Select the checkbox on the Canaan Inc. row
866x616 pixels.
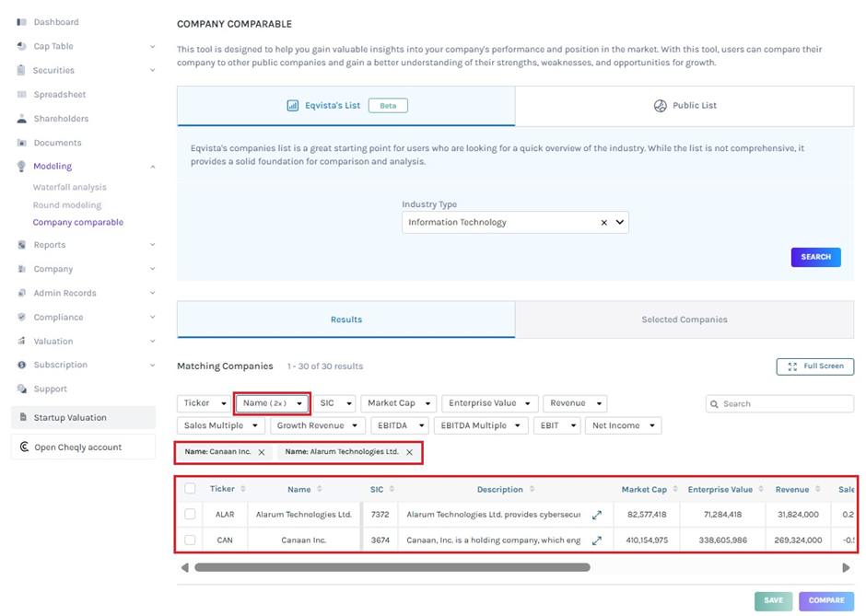[x=190, y=540]
